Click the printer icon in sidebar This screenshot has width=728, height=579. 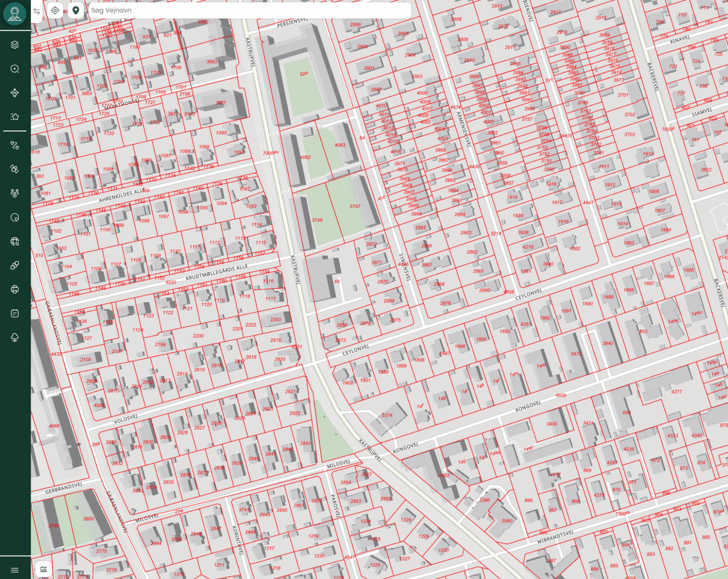click(15, 289)
